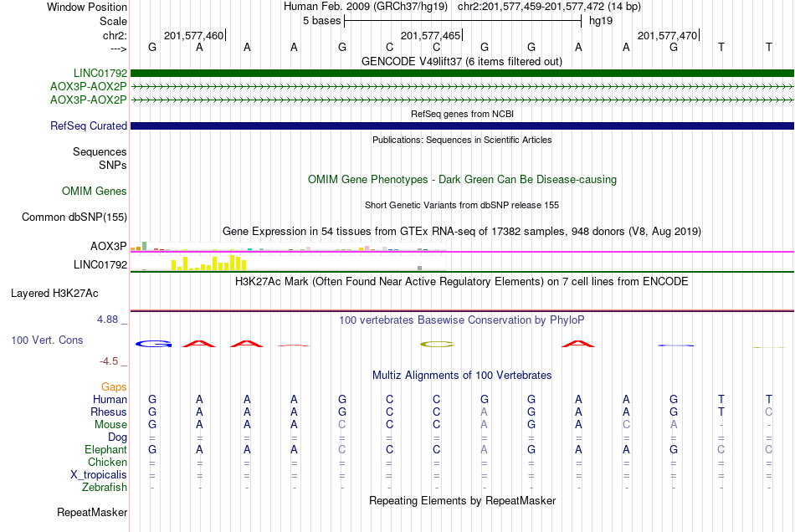Click the Dog alignment row label
The image size is (795, 532).
pyautogui.click(x=118, y=437)
